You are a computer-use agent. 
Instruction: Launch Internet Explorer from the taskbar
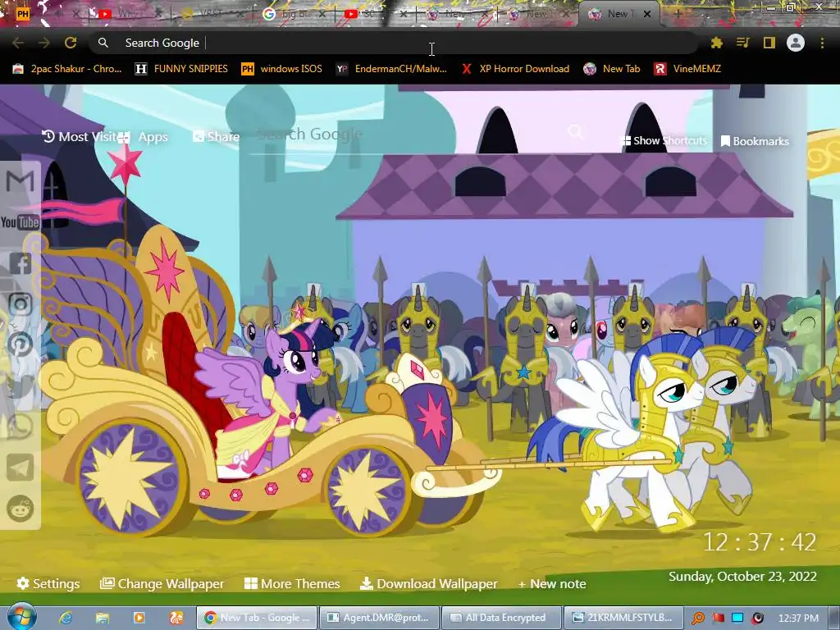tap(66, 618)
